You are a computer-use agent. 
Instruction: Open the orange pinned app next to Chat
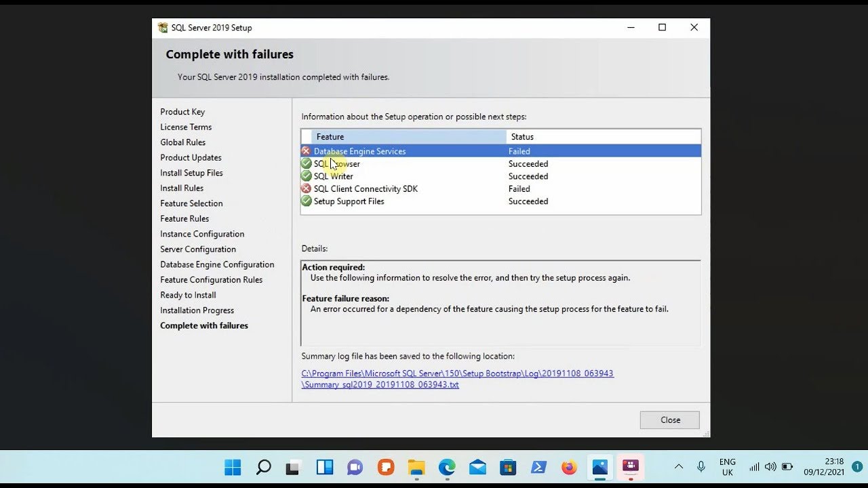pyautogui.click(x=386, y=468)
